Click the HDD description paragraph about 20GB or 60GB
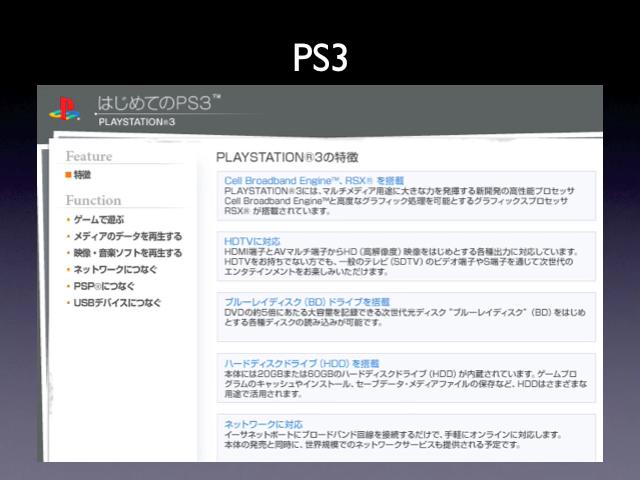 [406, 384]
